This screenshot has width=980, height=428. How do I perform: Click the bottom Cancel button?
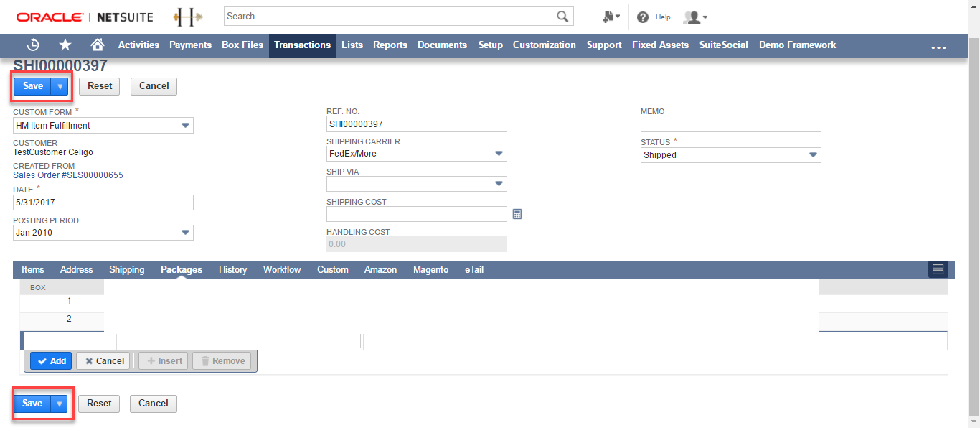click(153, 404)
